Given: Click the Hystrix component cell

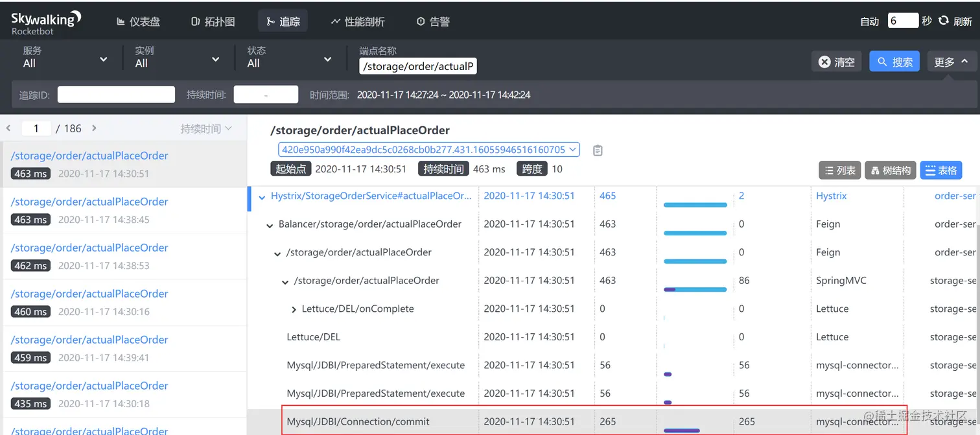Looking at the screenshot, I should [x=832, y=196].
